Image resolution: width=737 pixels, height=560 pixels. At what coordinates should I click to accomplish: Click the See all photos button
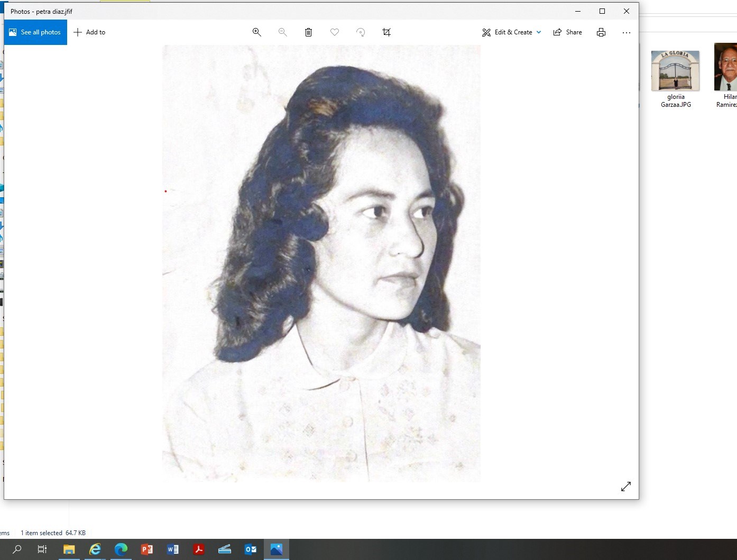[x=35, y=32]
